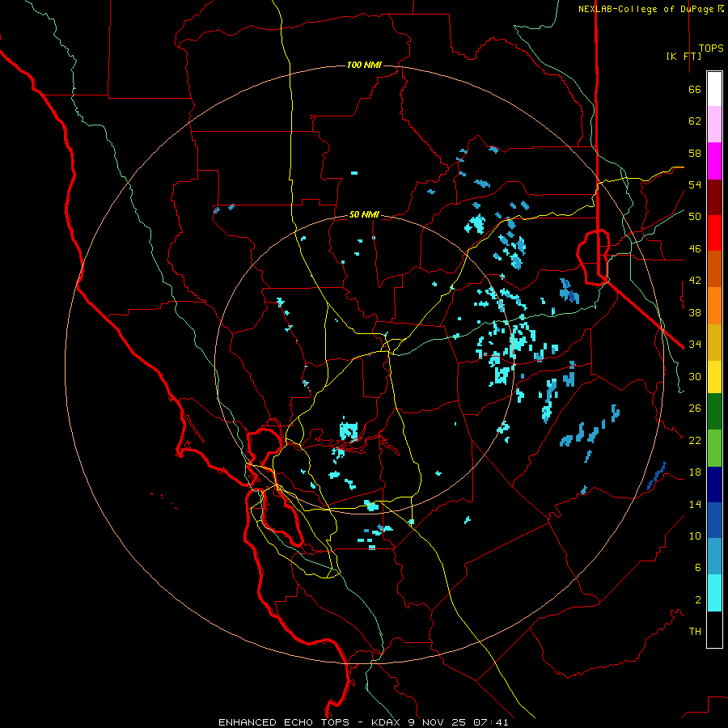Click the legend value 50
This screenshot has height=728, width=728.
tap(695, 217)
